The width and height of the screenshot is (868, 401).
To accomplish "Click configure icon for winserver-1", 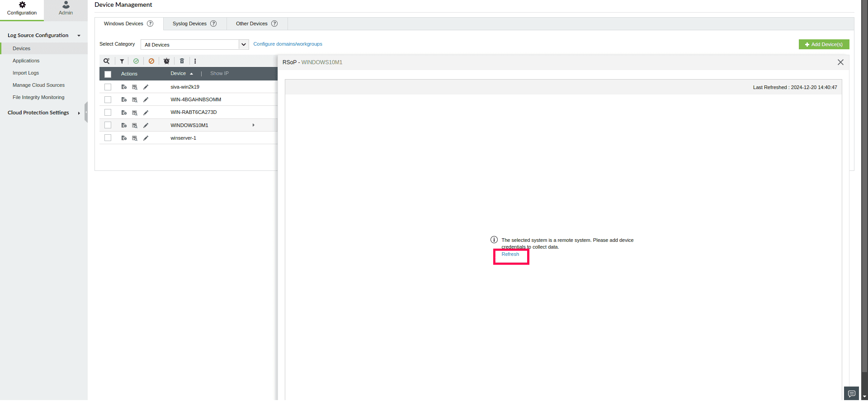I will (x=124, y=138).
